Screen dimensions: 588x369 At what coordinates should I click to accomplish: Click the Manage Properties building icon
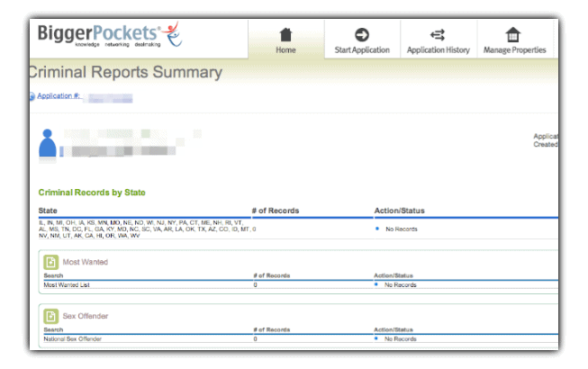point(513,35)
